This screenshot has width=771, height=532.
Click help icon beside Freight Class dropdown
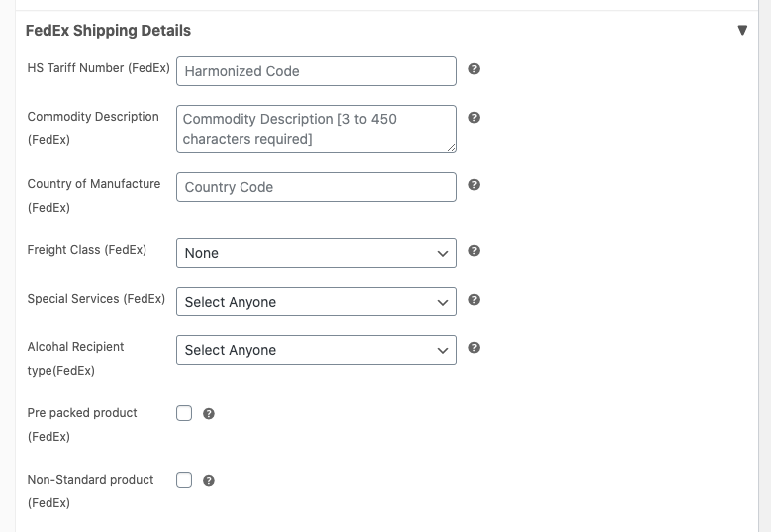(x=474, y=251)
